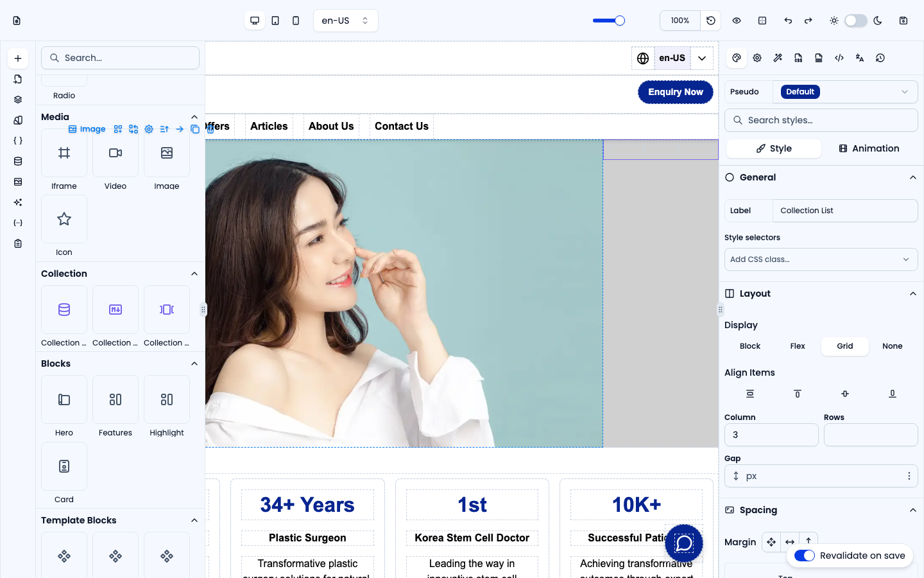Select the mobile device preview icon
This screenshot has width=924, height=578.
[296, 21]
